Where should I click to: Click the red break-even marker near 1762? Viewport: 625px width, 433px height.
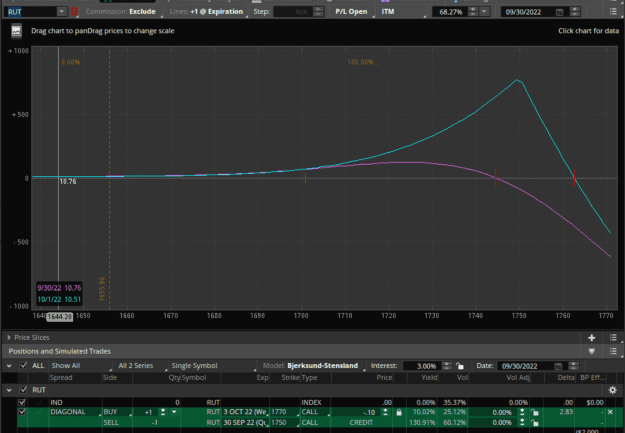(x=574, y=177)
